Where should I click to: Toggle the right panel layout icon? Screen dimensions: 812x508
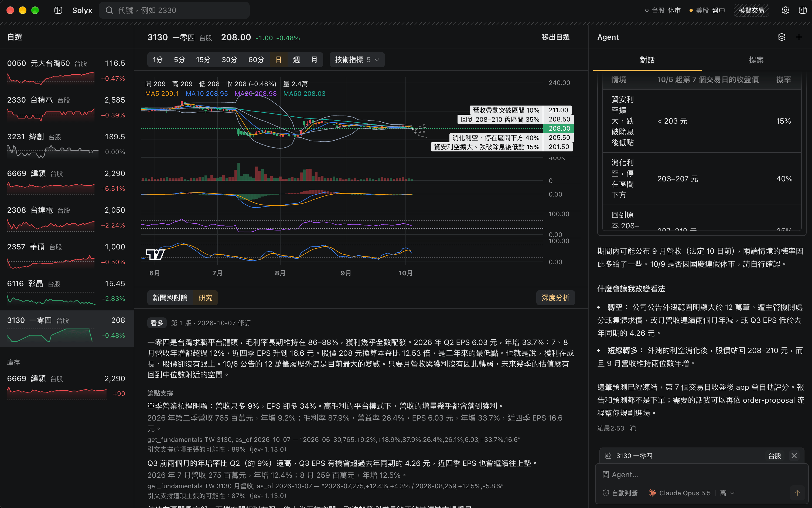[803, 11]
